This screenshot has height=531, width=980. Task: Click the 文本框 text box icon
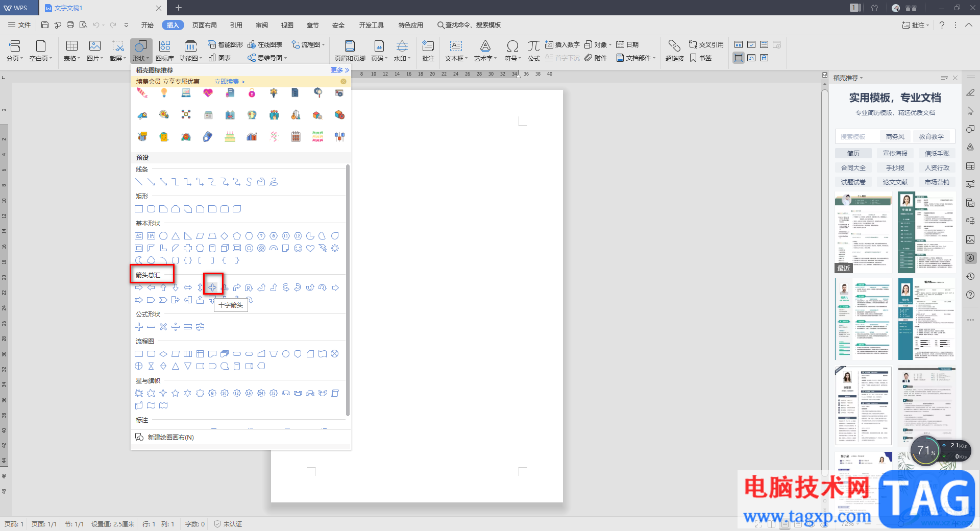pyautogui.click(x=456, y=51)
